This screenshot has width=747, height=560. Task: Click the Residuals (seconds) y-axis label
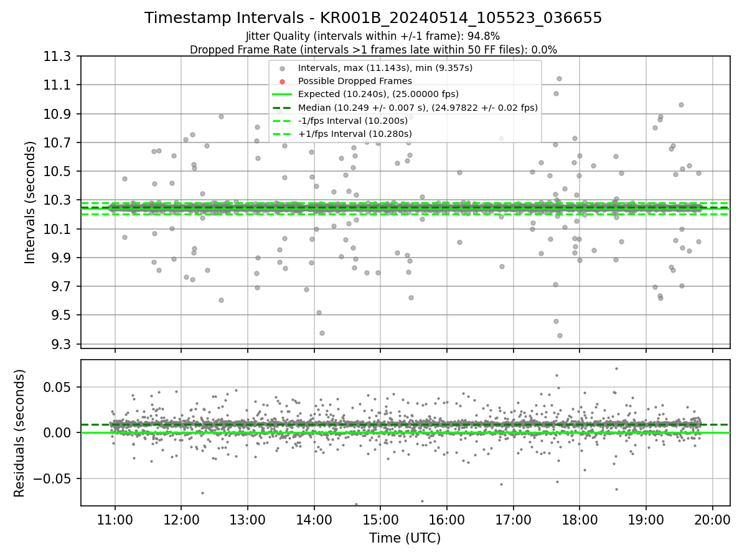pos(19,433)
